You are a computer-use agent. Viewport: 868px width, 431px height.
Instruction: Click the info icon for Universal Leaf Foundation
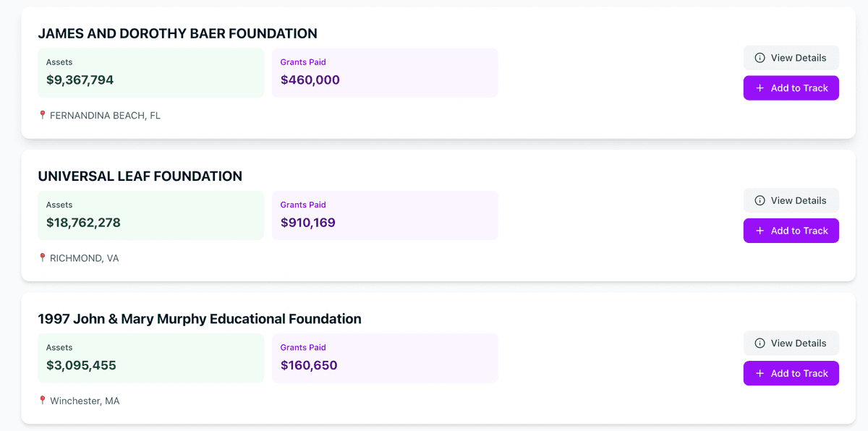pos(759,200)
